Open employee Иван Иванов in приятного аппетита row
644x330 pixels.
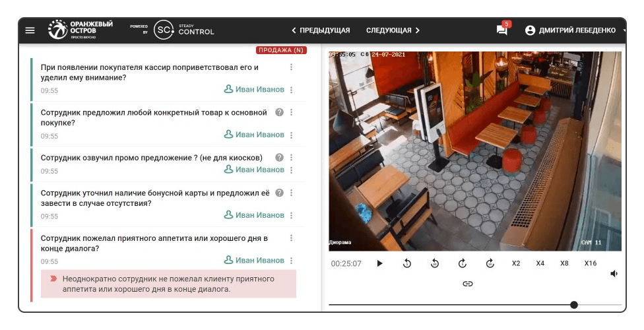pos(254,260)
